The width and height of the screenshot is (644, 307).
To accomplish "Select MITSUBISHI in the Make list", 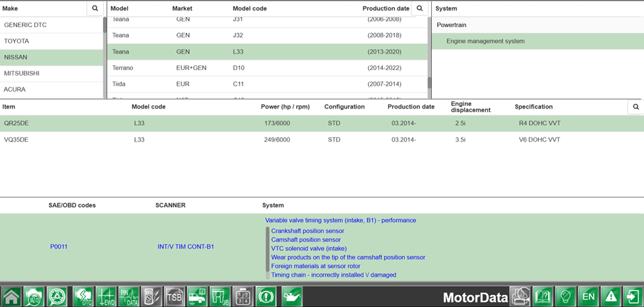I will [52, 73].
